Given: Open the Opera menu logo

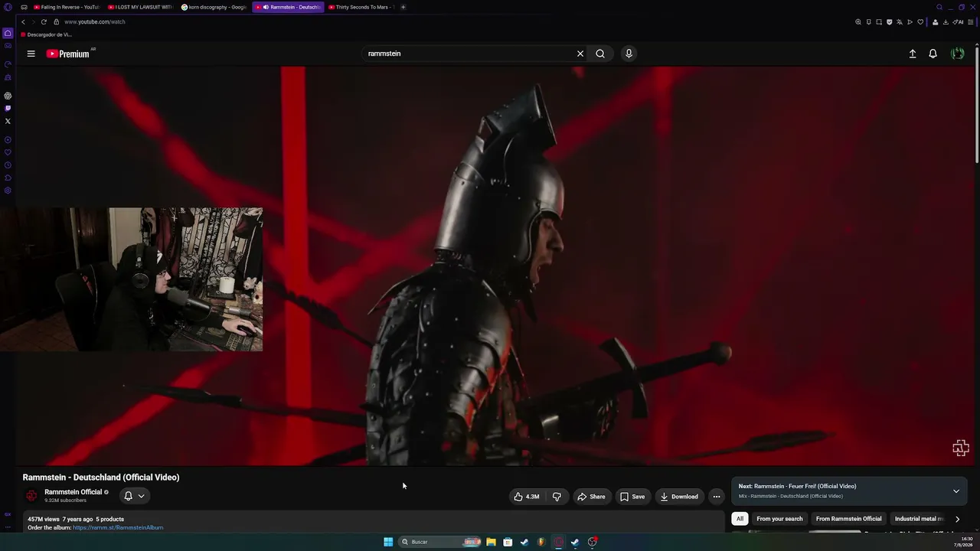Looking at the screenshot, I should (8, 7).
